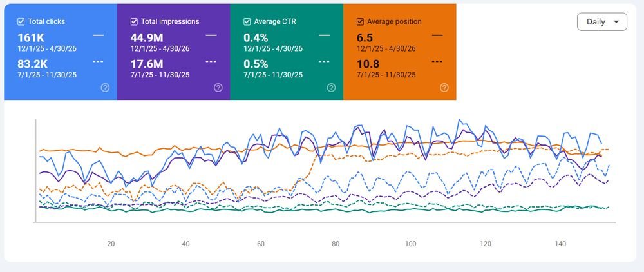The height and width of the screenshot is (272, 644).
Task: Click the solid line legend on impressions card
Action: pyautogui.click(x=211, y=35)
